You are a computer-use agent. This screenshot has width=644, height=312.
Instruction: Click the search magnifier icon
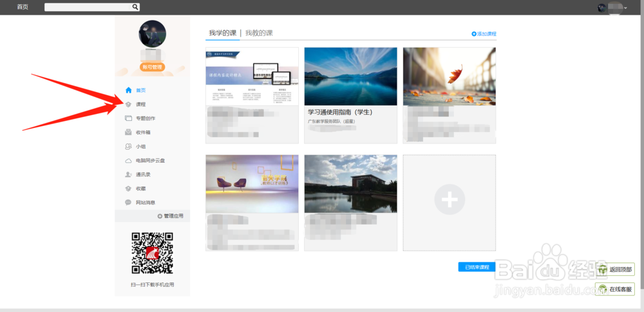pyautogui.click(x=135, y=7)
